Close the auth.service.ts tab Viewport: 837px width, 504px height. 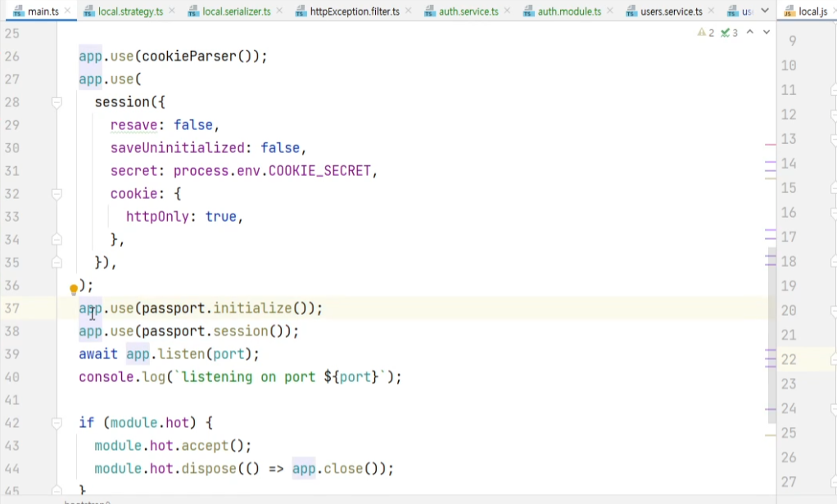click(507, 11)
